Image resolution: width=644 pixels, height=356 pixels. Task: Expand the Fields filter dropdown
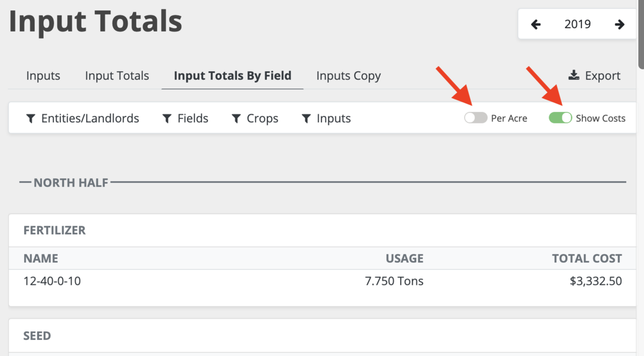[193, 119]
